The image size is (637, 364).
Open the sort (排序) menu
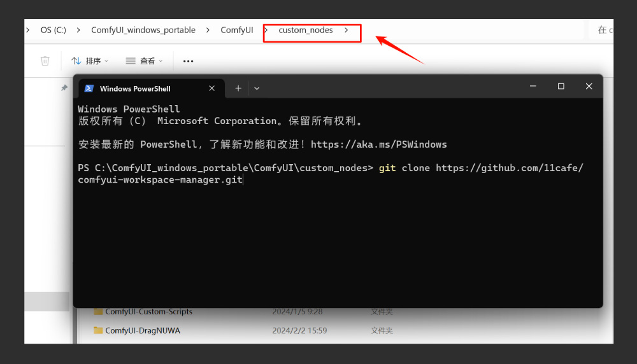[90, 61]
